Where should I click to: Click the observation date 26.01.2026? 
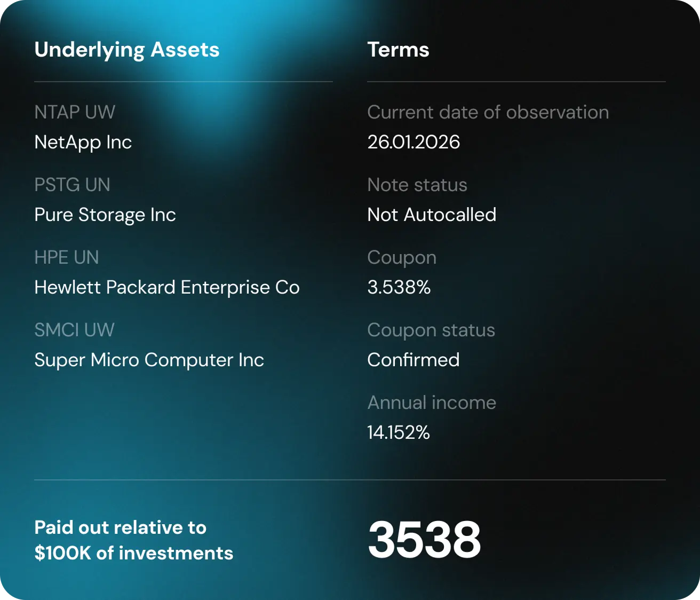pos(413,142)
